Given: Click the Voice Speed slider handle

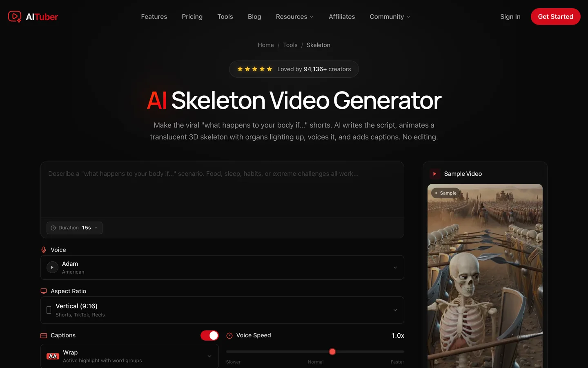Looking at the screenshot, I should (332, 352).
